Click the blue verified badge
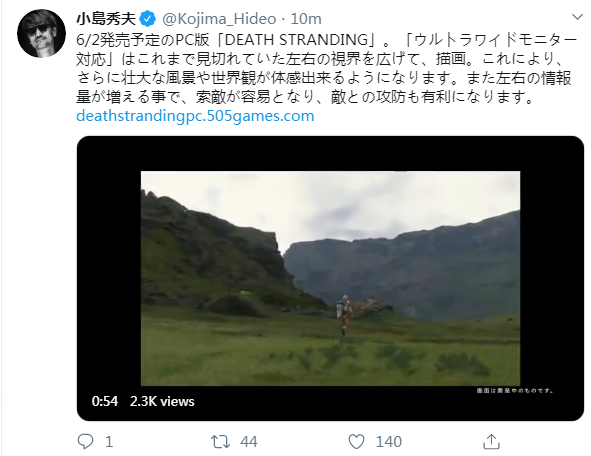 [x=147, y=19]
